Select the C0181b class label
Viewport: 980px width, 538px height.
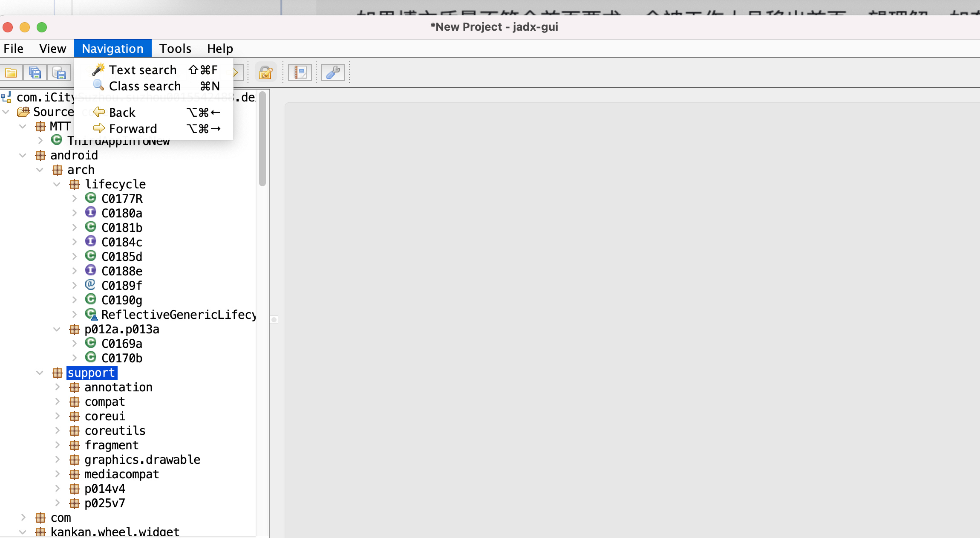pyautogui.click(x=122, y=228)
